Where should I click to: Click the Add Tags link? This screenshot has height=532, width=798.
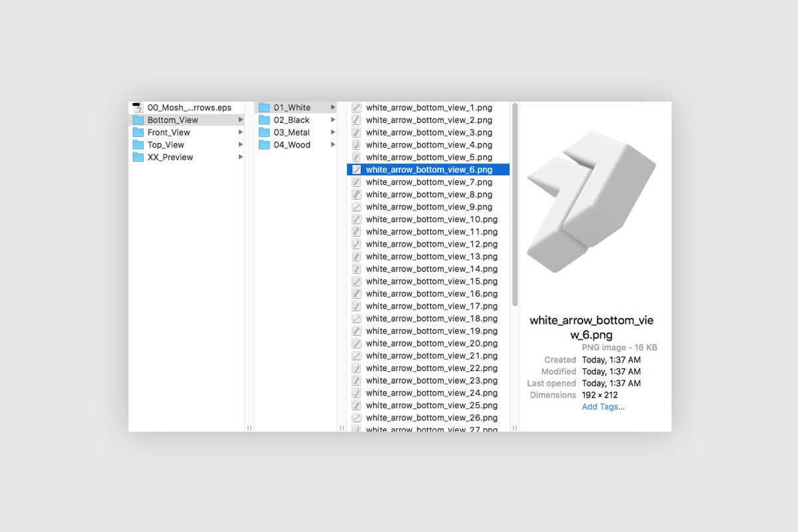point(603,407)
